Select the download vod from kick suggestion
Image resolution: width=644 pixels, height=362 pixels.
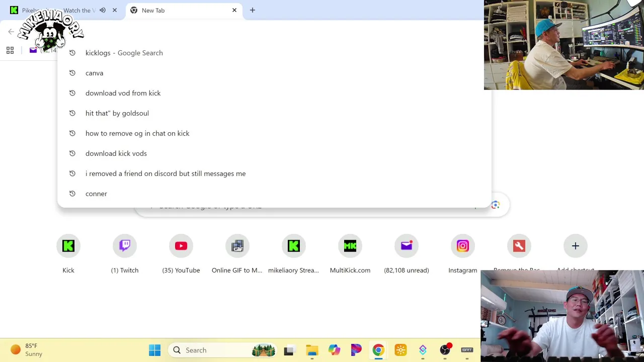coord(274,93)
